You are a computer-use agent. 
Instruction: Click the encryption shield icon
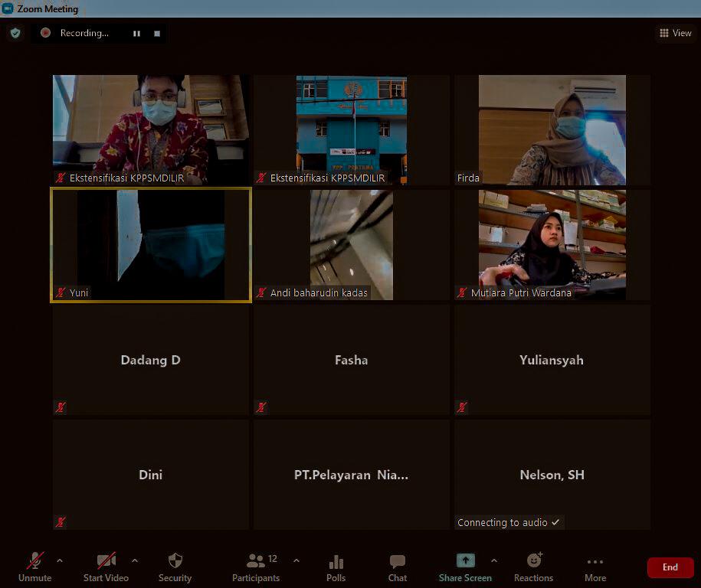click(15, 33)
